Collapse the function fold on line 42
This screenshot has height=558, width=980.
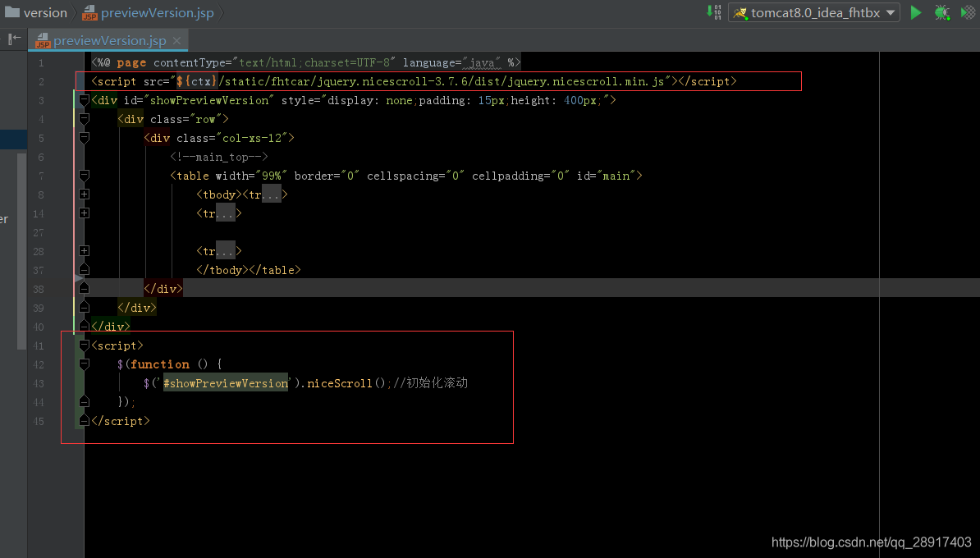[85, 364]
